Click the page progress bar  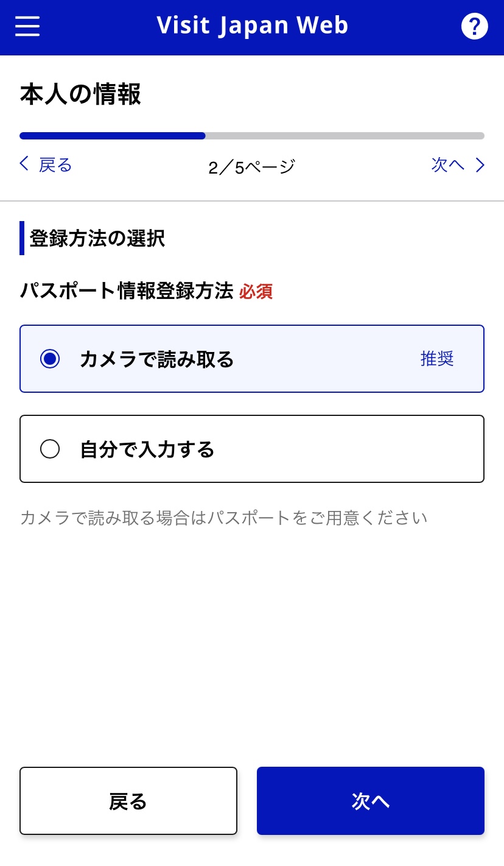(252, 136)
